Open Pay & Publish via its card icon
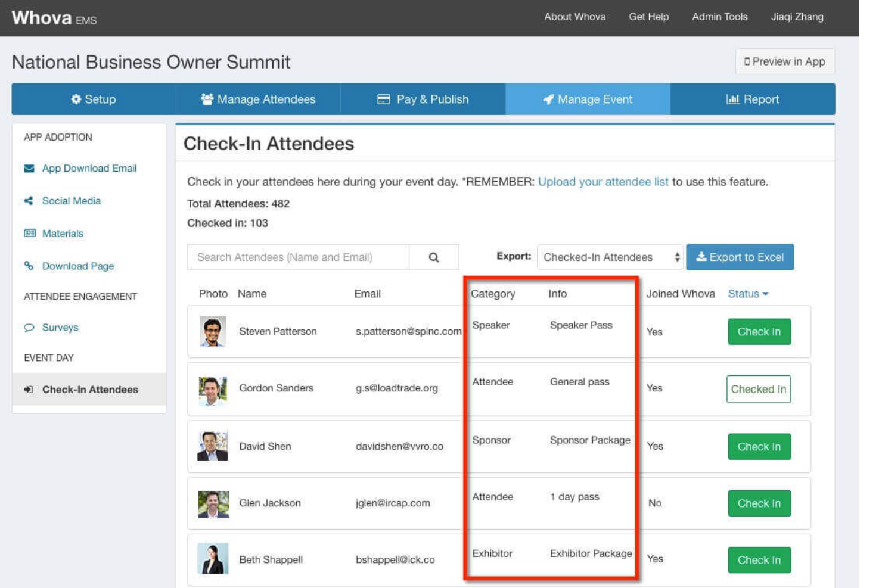This screenshot has height=588, width=882. [x=384, y=99]
